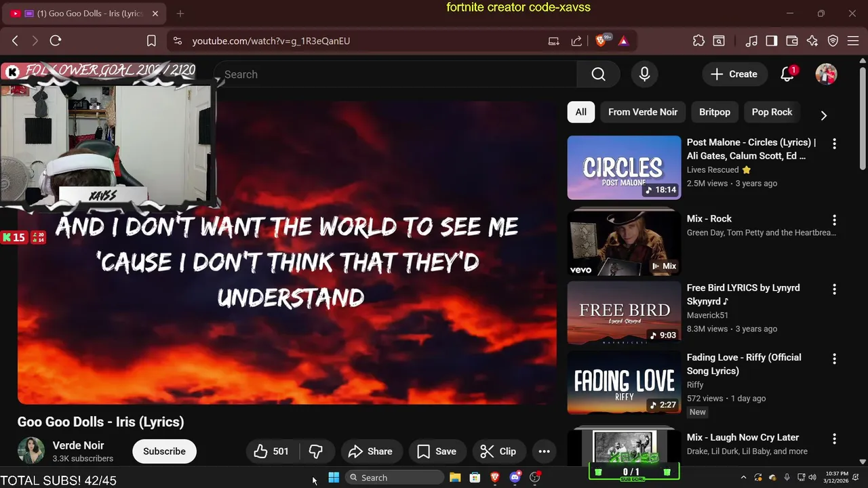
Task: Open Post Malone Circles video thumbnail
Action: 624,167
